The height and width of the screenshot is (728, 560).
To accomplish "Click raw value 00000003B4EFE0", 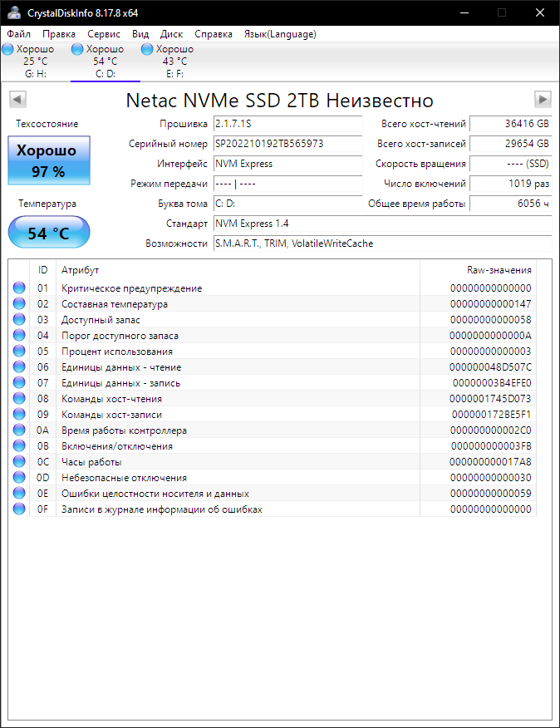I will tap(492, 383).
